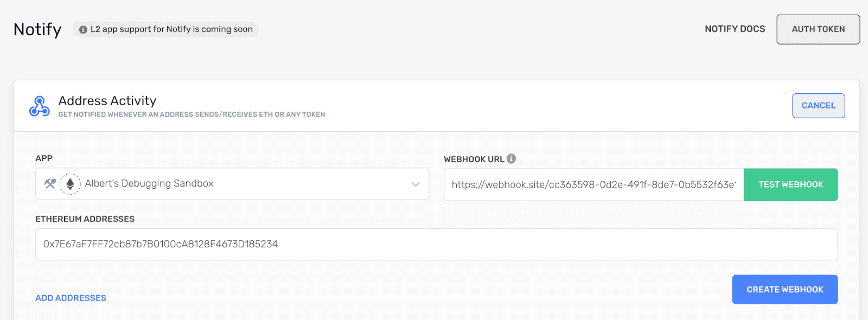Click the Create Webhook button
The width and height of the screenshot is (868, 320).
tap(784, 290)
